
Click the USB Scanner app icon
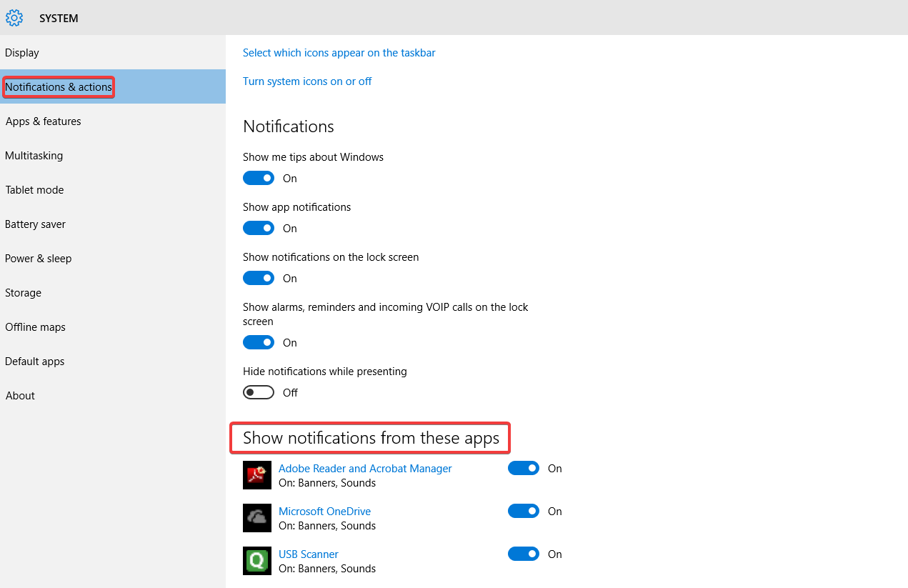(257, 561)
